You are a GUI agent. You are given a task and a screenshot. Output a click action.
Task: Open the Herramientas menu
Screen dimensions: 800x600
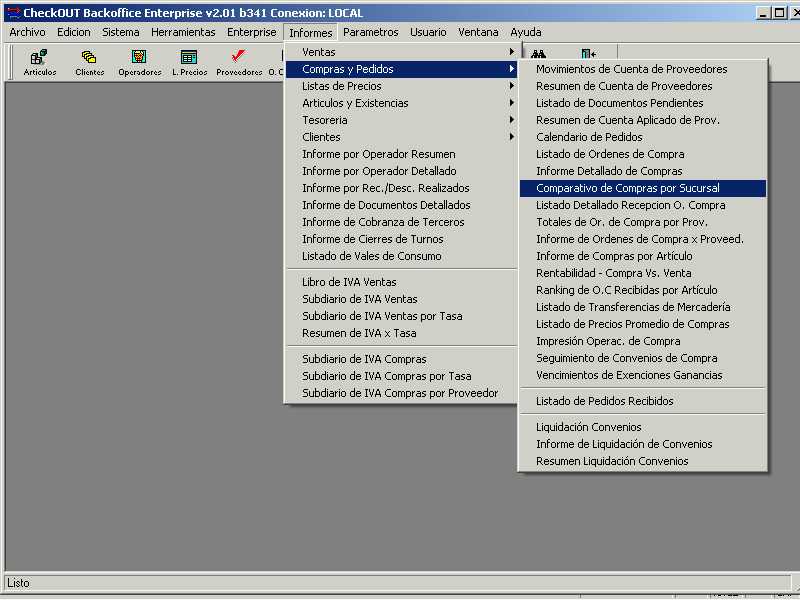[x=183, y=32]
